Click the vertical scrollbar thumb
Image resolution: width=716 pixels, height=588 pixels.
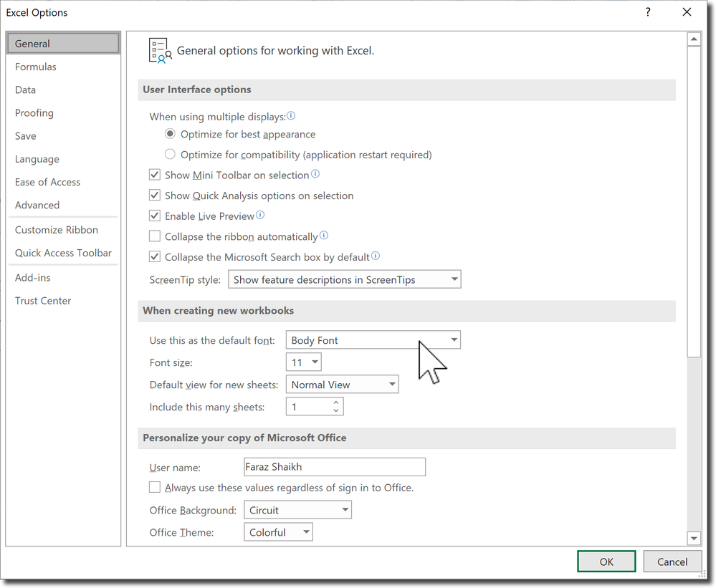pyautogui.click(x=694, y=202)
